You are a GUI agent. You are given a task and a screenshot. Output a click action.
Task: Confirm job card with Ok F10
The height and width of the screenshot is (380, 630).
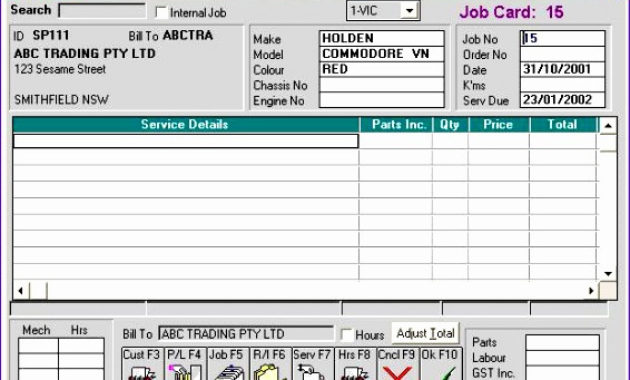440,364
